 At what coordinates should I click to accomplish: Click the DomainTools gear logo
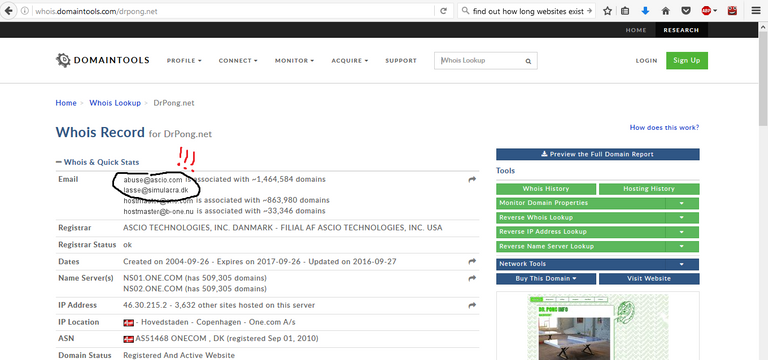63,60
